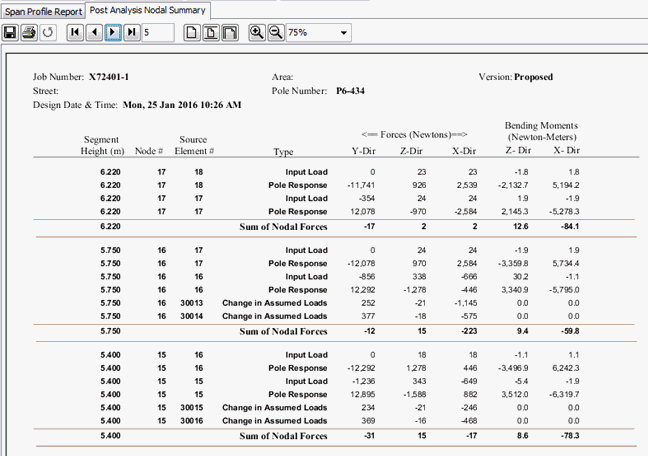Click Segment Height (m) column header
648x456 pixels.
click(x=102, y=145)
